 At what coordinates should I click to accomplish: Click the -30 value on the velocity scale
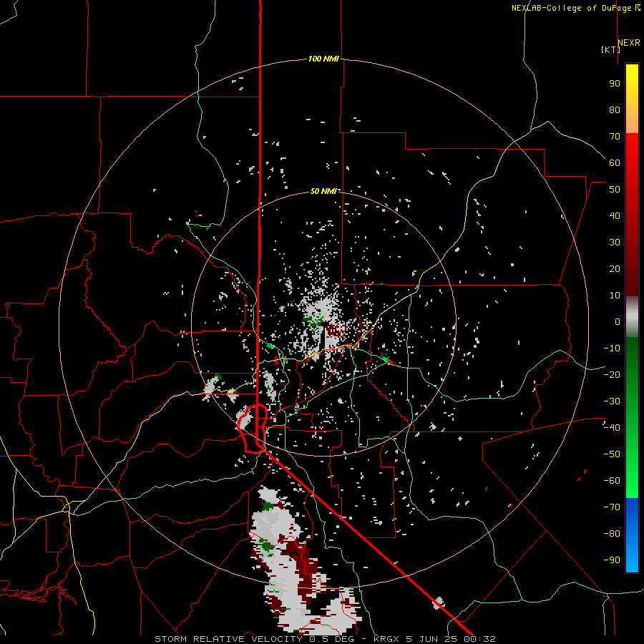coord(612,401)
